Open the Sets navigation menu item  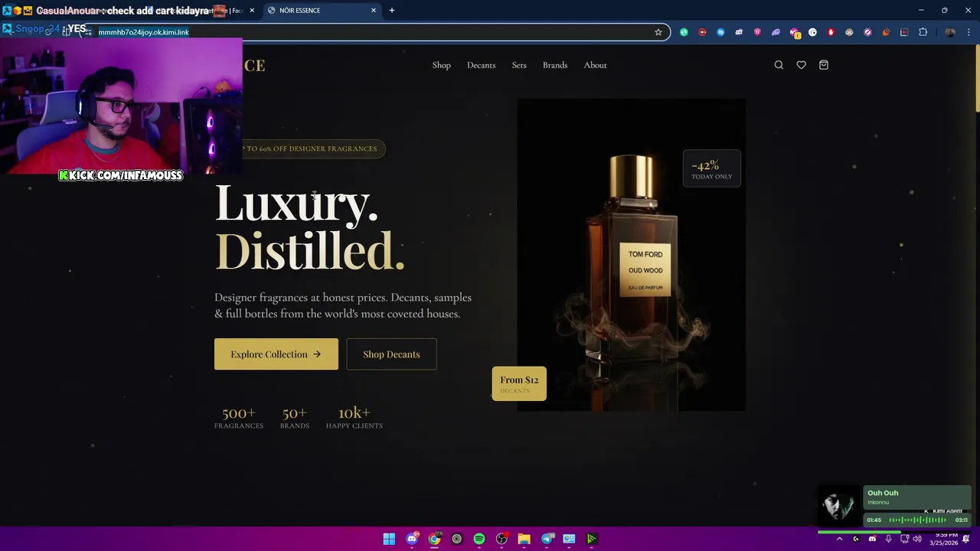click(x=519, y=65)
